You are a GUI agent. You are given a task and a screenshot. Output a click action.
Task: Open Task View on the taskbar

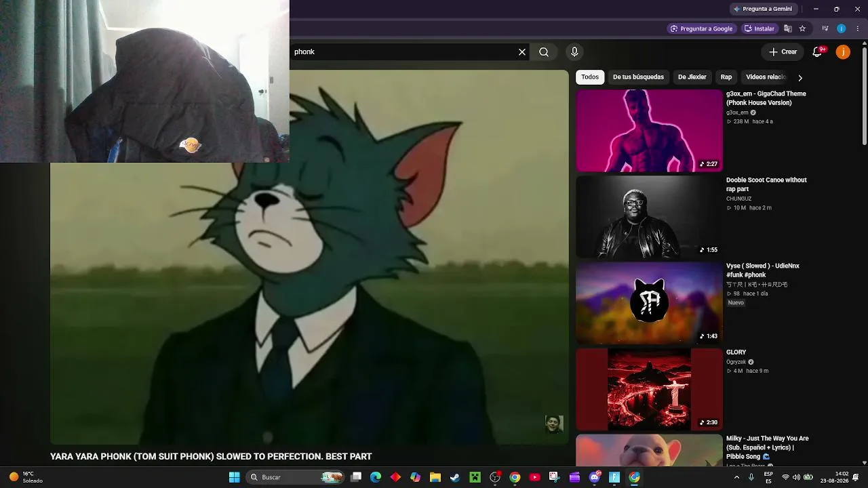[x=356, y=477]
